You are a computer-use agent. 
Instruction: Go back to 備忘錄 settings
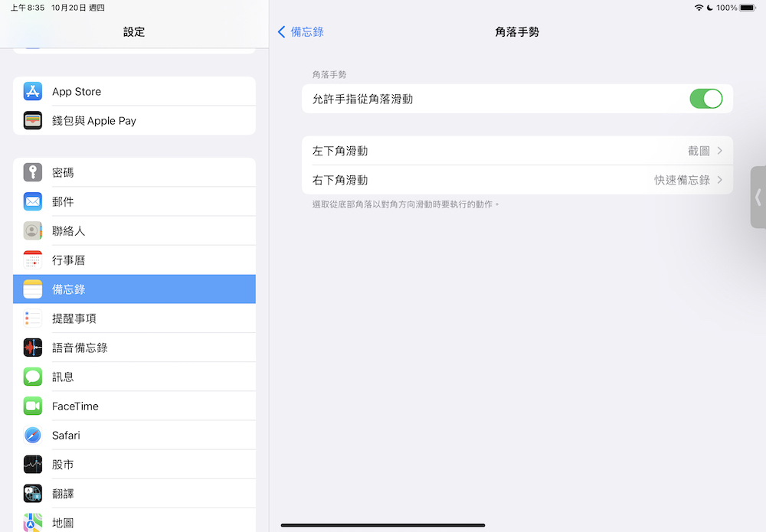[301, 31]
